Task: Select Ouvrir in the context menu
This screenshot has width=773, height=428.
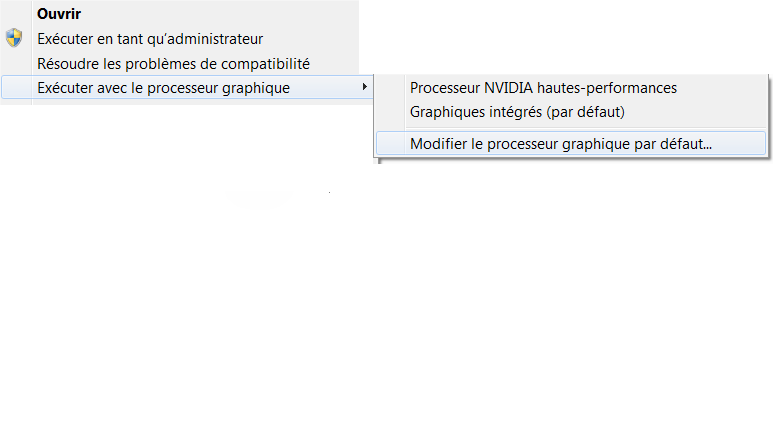Action: pos(180,13)
